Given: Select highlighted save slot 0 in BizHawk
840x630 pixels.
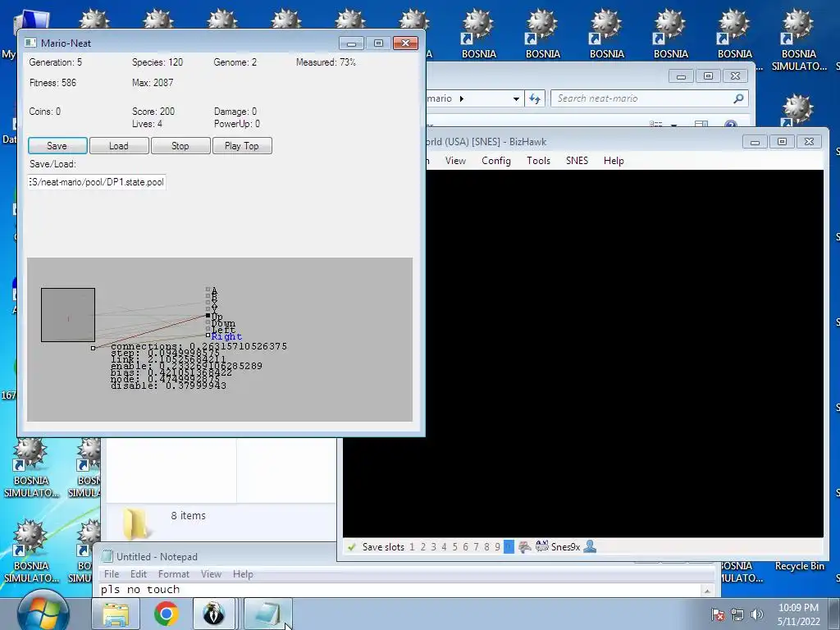Looking at the screenshot, I should (509, 547).
